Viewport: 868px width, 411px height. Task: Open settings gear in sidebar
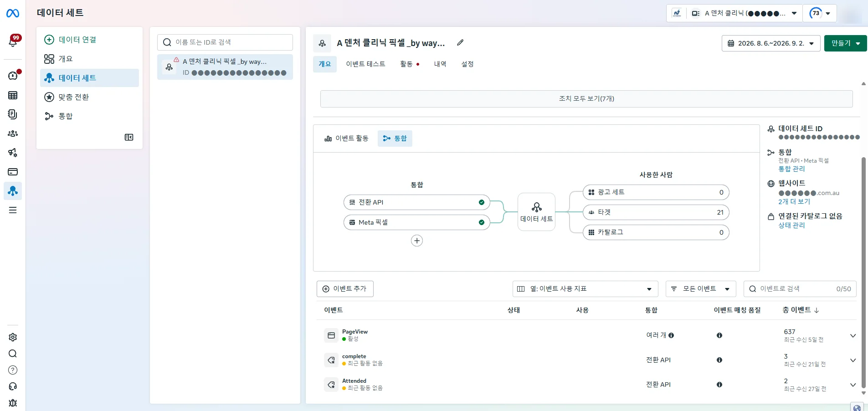13,337
